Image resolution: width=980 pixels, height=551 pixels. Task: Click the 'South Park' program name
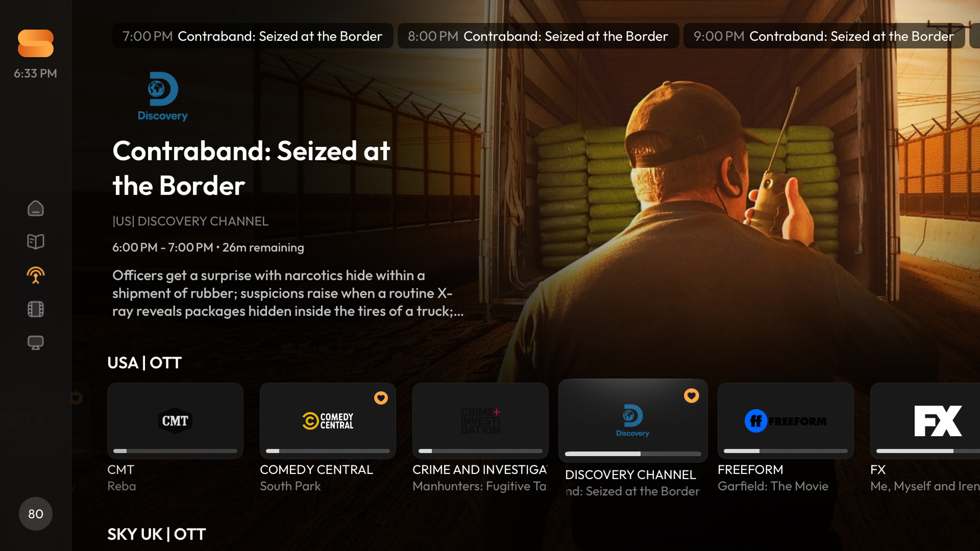[x=290, y=486]
